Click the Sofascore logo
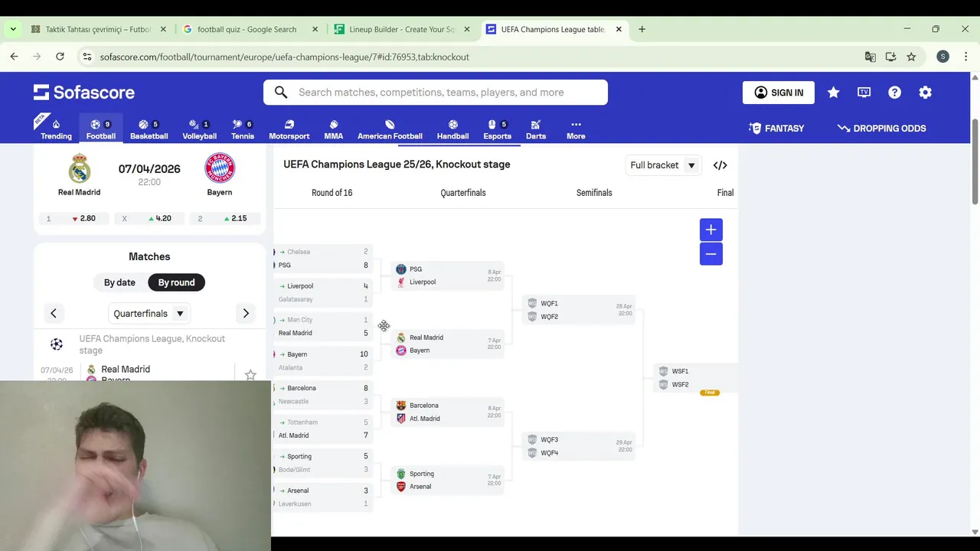This screenshot has height=551, width=980. [83, 93]
